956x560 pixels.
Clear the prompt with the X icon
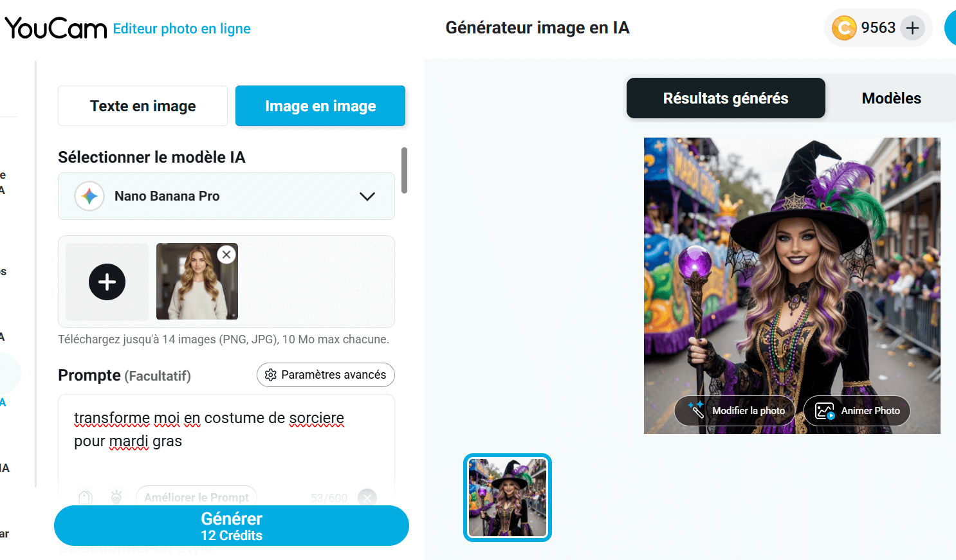pos(367,498)
